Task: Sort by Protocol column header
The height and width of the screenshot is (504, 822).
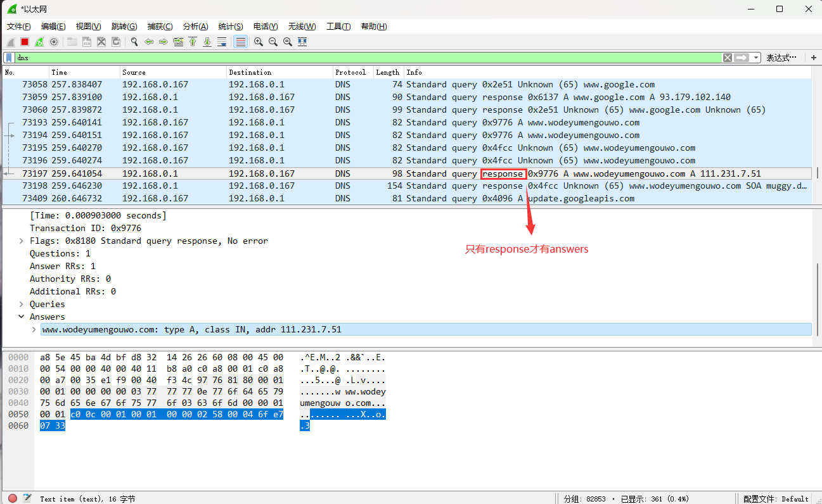Action: 352,72
